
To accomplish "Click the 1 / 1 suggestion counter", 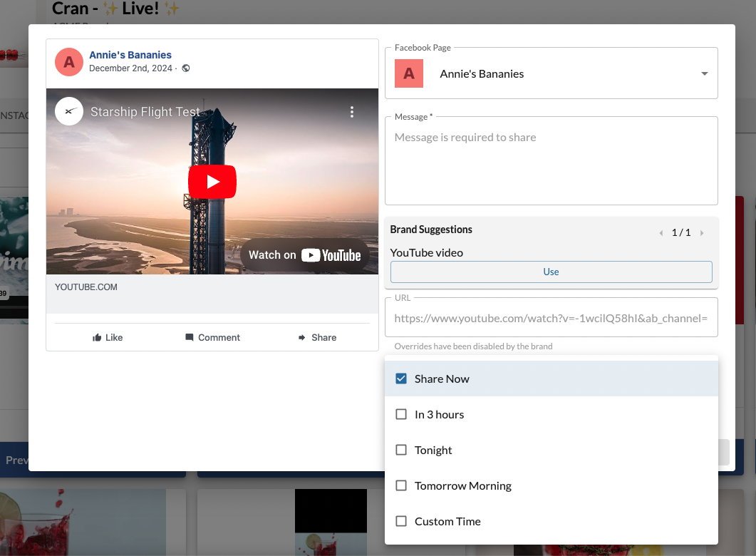I will [681, 233].
